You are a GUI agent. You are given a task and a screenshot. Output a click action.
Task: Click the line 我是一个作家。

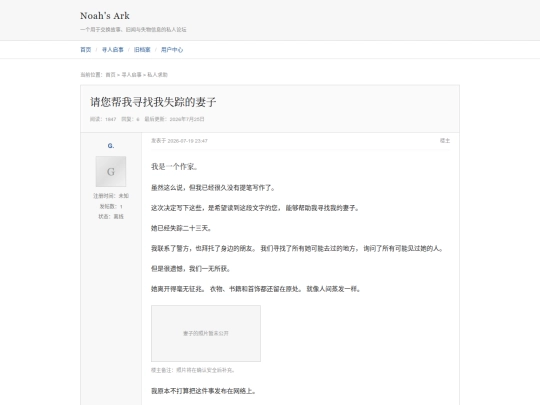point(174,167)
